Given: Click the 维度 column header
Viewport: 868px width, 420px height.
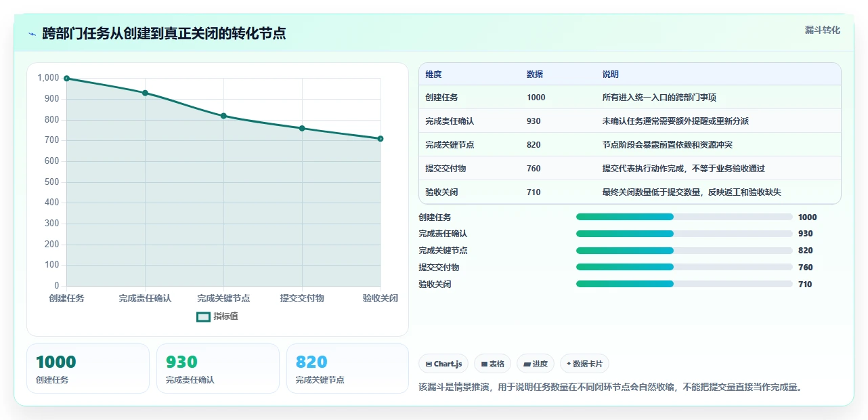Looking at the screenshot, I should pos(433,75).
